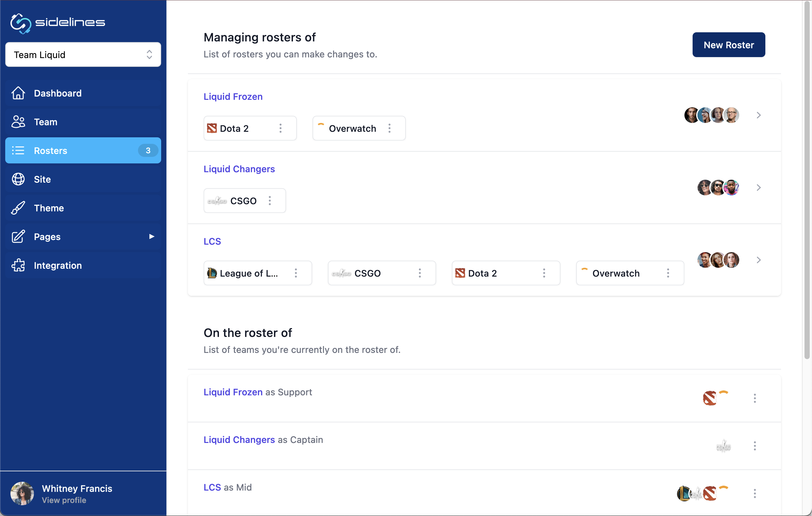Click Liquid Changers member avatars
The width and height of the screenshot is (812, 516).
tap(718, 188)
